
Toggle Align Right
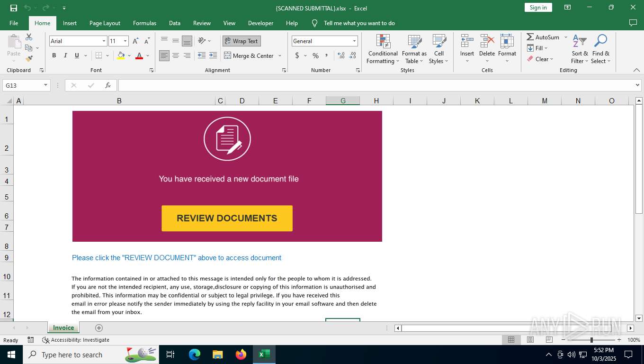click(x=187, y=55)
